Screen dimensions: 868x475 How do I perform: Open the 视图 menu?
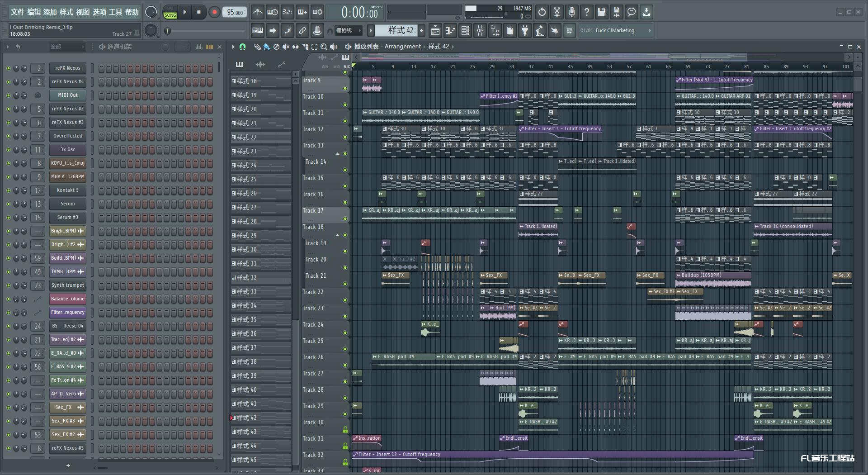point(82,12)
